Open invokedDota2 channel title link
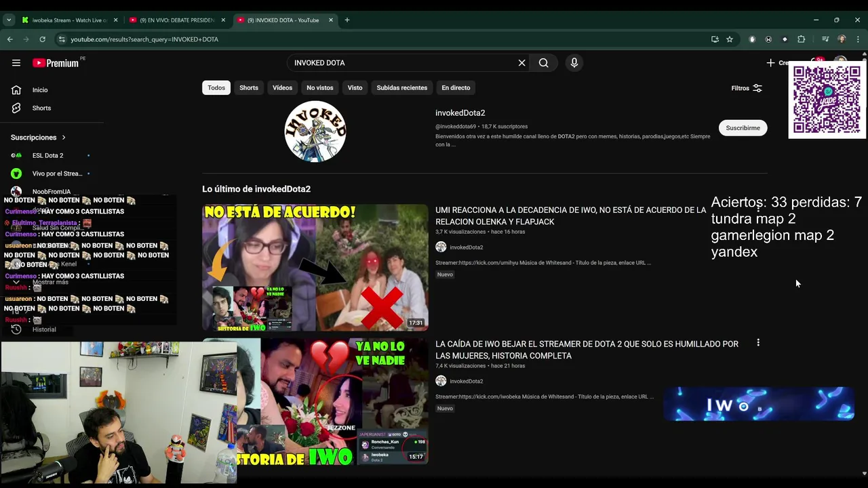Image resolution: width=868 pixels, height=488 pixels. [x=460, y=113]
